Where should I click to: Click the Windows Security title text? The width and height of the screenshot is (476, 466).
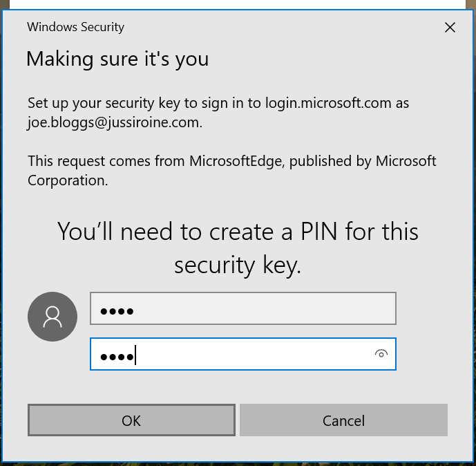(x=75, y=27)
